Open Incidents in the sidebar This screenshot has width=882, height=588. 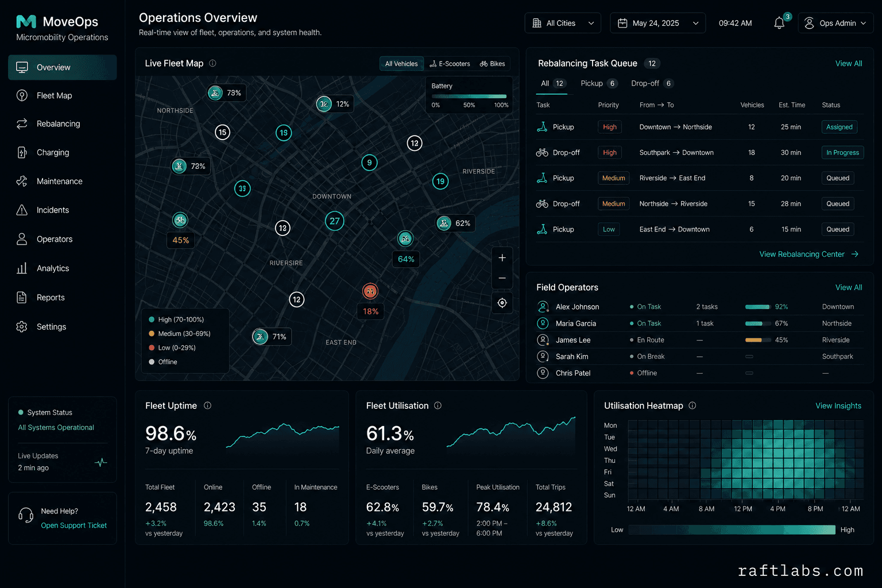click(x=63, y=210)
